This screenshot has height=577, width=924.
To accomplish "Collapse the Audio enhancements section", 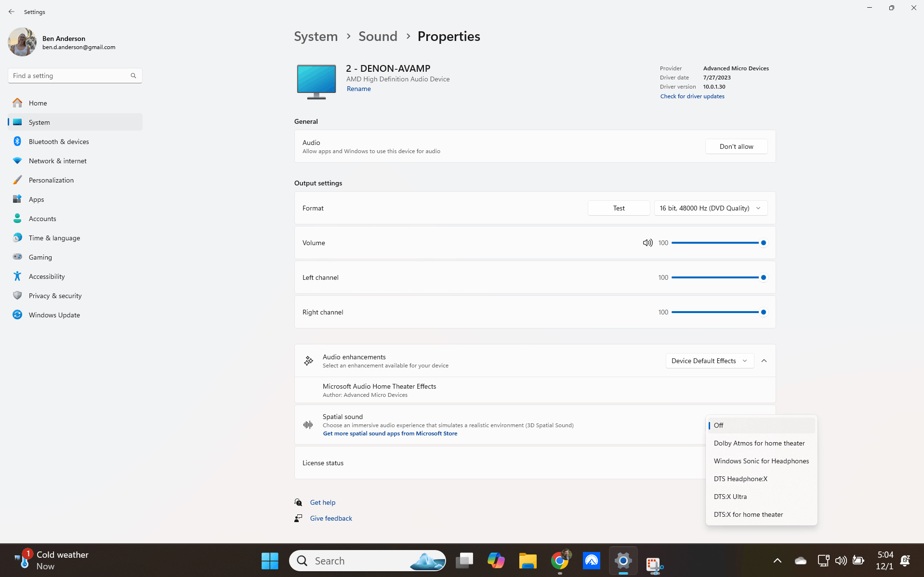I will point(764,361).
